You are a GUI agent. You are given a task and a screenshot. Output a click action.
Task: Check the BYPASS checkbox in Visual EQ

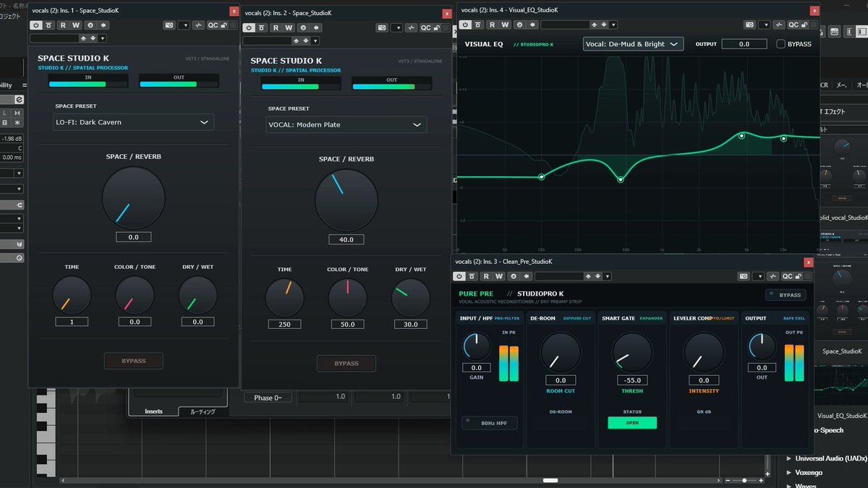(780, 44)
